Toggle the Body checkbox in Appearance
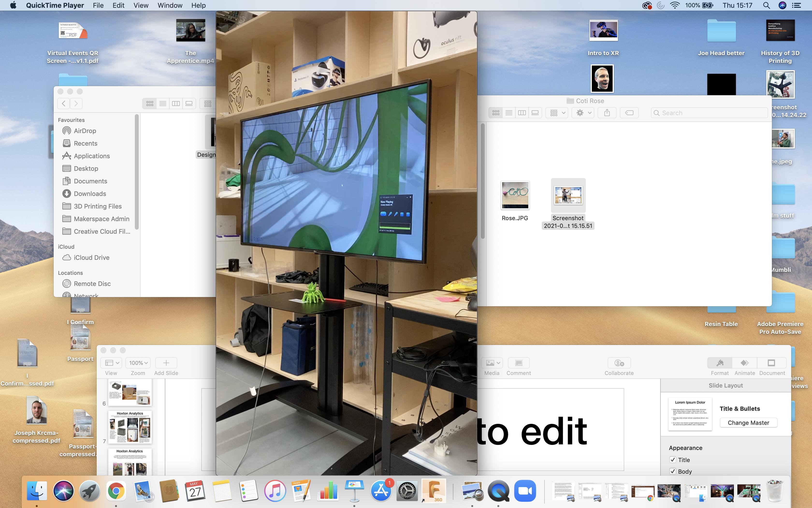This screenshot has height=508, width=812. tap(672, 471)
